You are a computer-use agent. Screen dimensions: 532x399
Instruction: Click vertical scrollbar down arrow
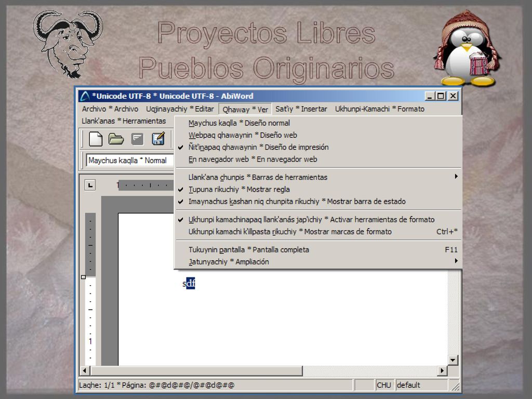coord(453,360)
